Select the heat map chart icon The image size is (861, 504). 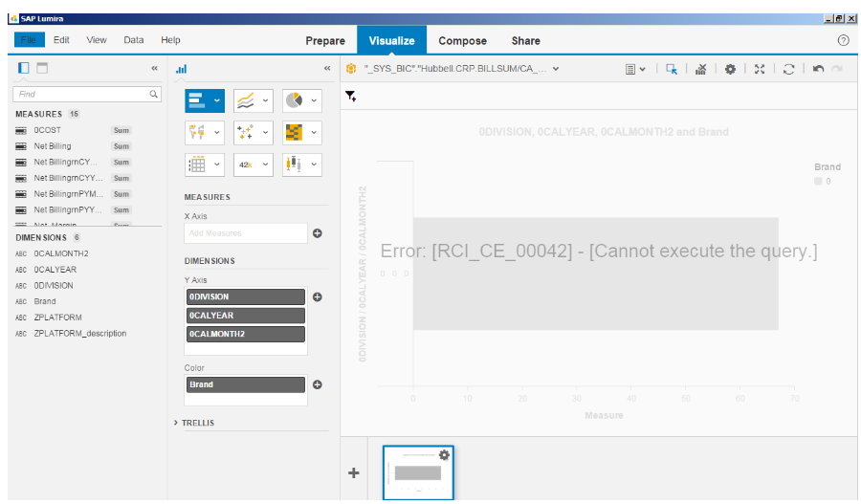point(295,132)
